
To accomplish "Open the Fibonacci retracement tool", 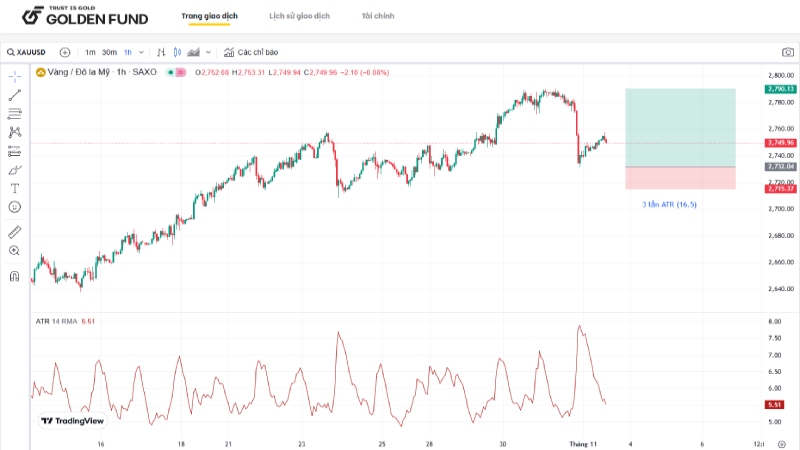I will click(14, 114).
